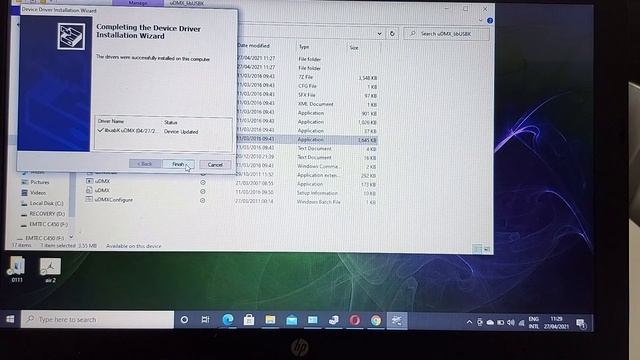Select the highlighted 3,645 KB application row
This screenshot has height=360, width=640.
pyautogui.click(x=307, y=140)
